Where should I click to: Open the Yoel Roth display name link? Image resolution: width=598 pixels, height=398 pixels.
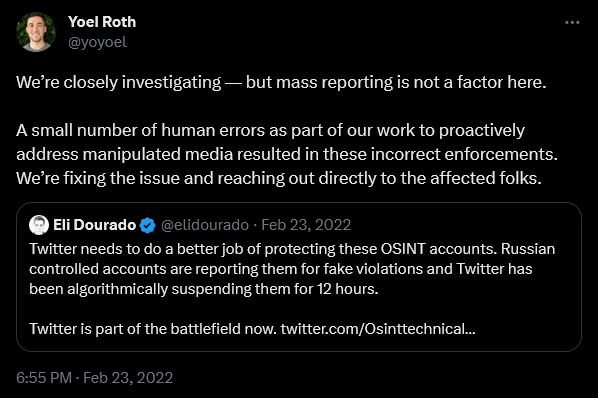tap(102, 22)
